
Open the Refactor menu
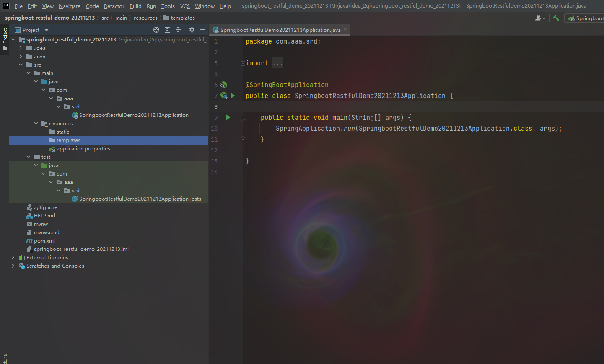coord(114,6)
